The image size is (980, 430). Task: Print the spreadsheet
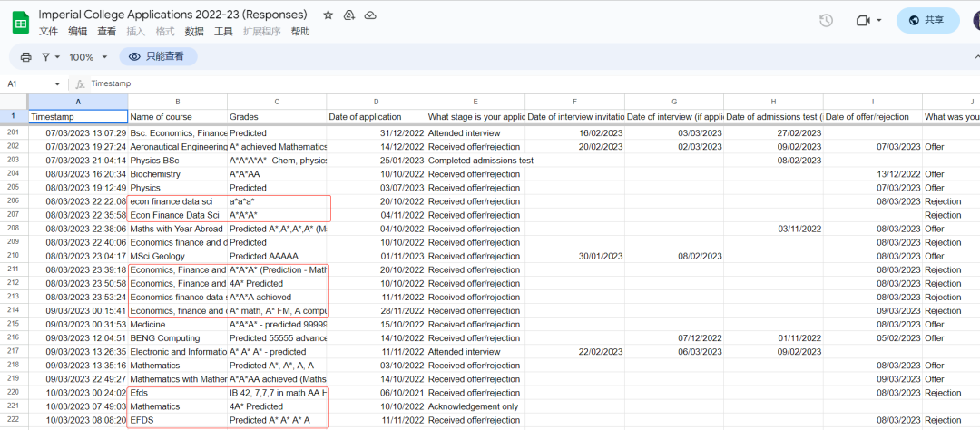(x=25, y=57)
